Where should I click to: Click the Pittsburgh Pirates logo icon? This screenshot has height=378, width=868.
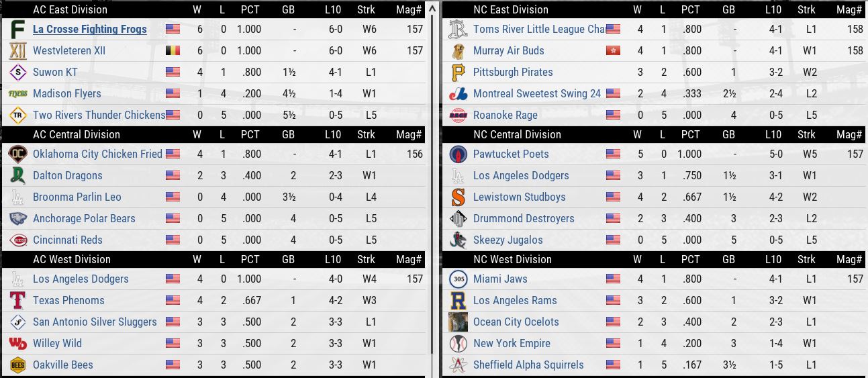(x=458, y=72)
